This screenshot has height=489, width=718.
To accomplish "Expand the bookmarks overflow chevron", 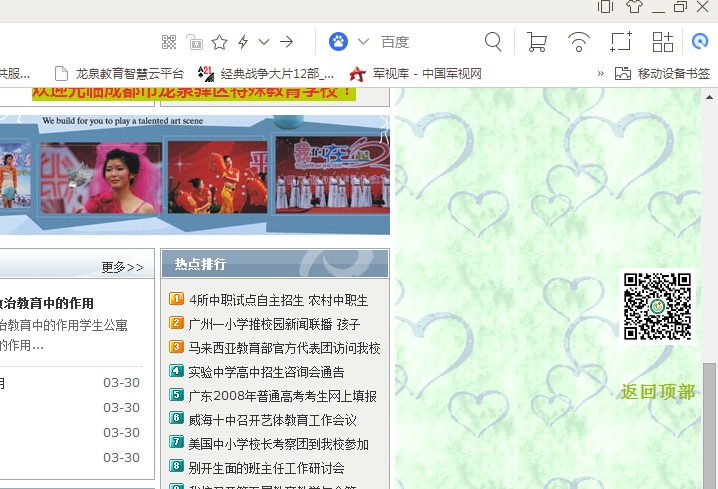I will 600,73.
